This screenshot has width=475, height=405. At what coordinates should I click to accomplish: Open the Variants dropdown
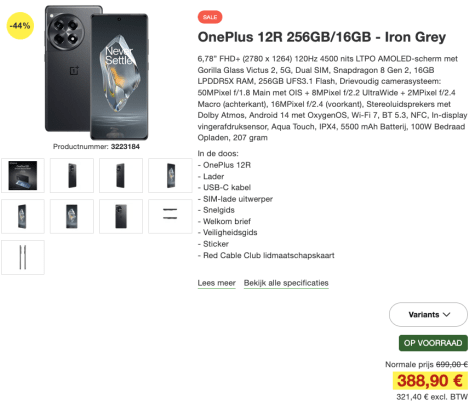(428, 314)
